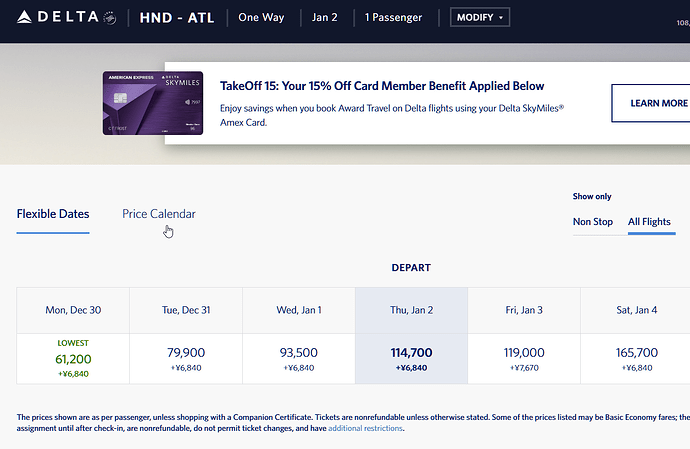Screen dimensions: 690x449
Task: Click Jan 2 date in header
Action: (325, 18)
